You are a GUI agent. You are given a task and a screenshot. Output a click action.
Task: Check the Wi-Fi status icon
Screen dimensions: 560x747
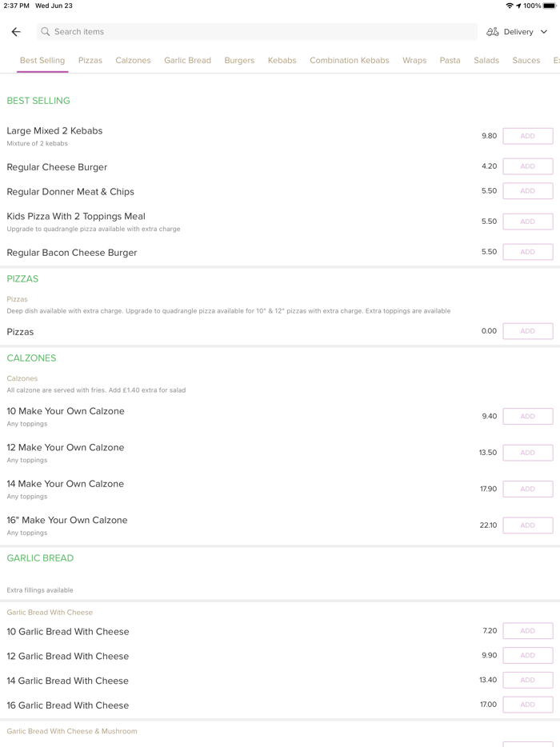[x=510, y=6]
